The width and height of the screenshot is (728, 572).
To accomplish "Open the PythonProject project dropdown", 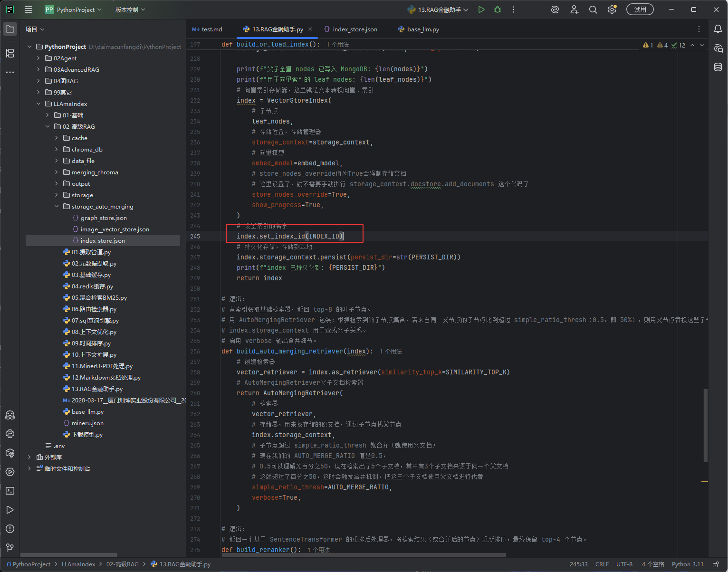I will pyautogui.click(x=73, y=10).
